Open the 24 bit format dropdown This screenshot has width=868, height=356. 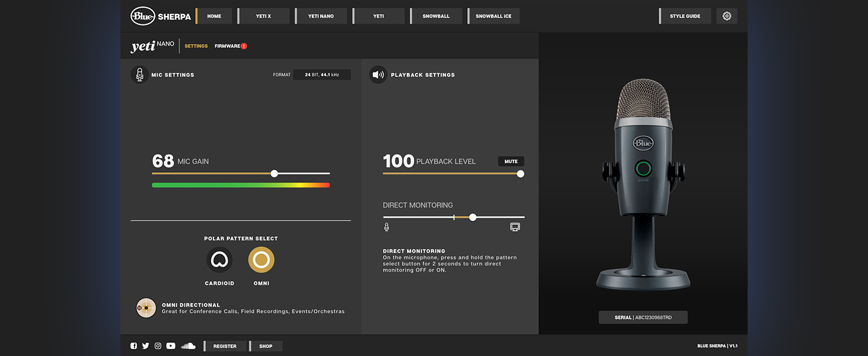(322, 75)
